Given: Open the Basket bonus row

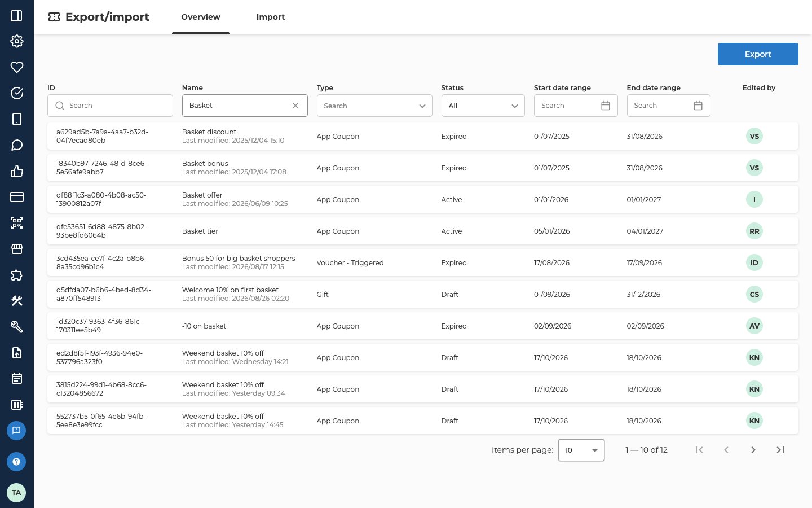Looking at the screenshot, I should tap(423, 168).
